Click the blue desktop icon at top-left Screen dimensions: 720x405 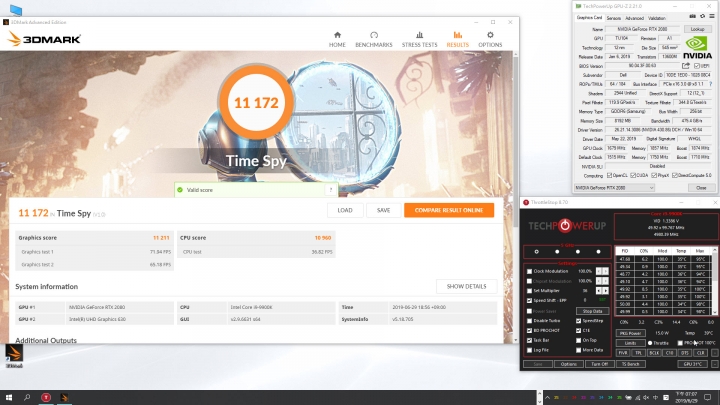pyautogui.click(x=16, y=9)
